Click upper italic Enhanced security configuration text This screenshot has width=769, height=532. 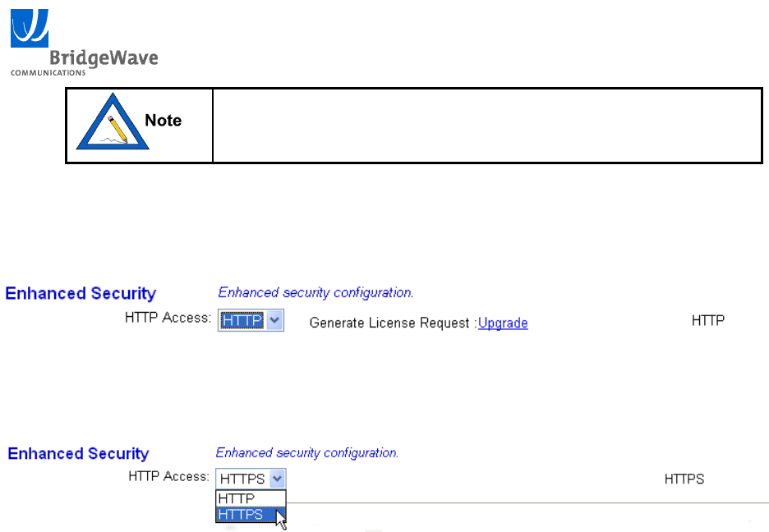click(315, 292)
